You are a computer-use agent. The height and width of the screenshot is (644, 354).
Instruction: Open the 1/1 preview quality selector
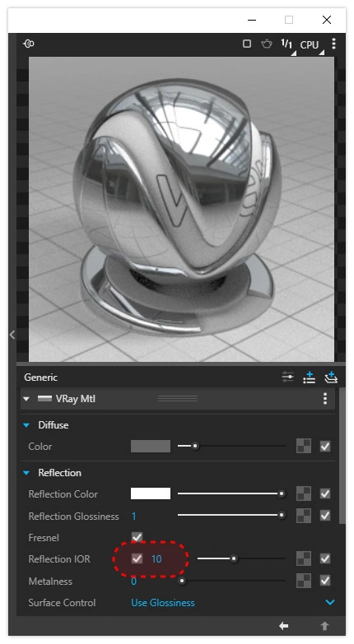288,45
